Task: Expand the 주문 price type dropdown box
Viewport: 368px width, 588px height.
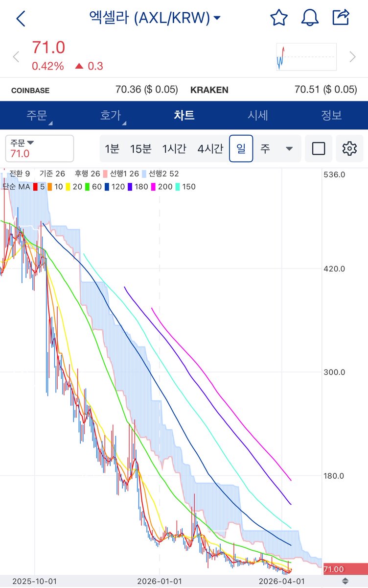Action: [x=40, y=148]
